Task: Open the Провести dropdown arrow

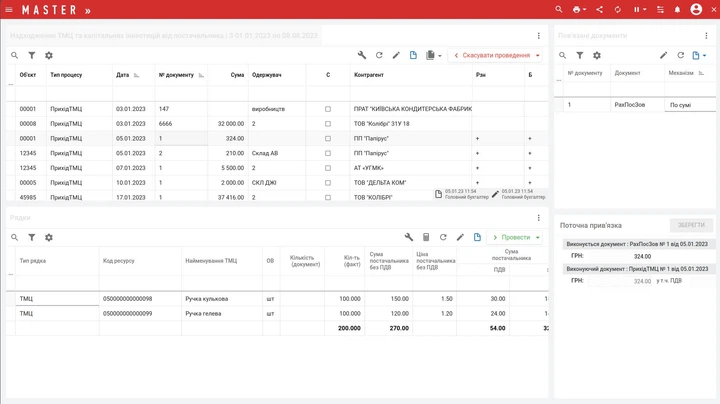Action: click(537, 237)
